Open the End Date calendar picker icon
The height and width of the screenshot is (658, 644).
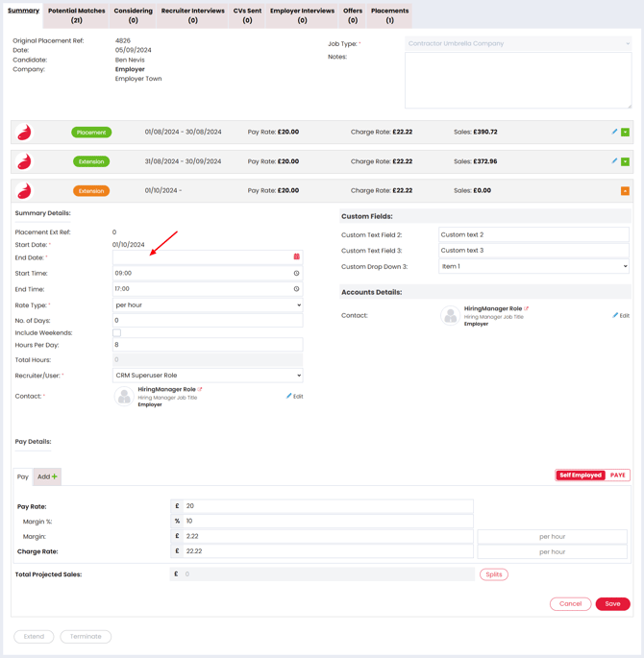tap(296, 256)
